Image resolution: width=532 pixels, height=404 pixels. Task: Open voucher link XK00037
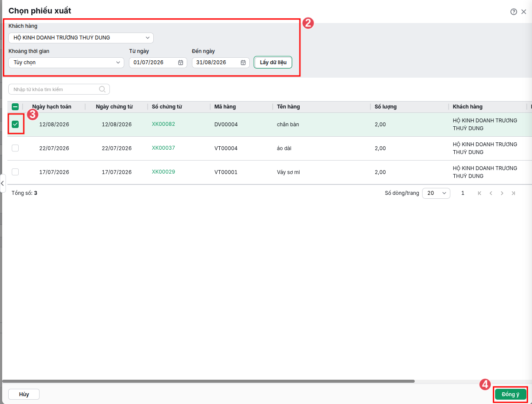click(163, 148)
